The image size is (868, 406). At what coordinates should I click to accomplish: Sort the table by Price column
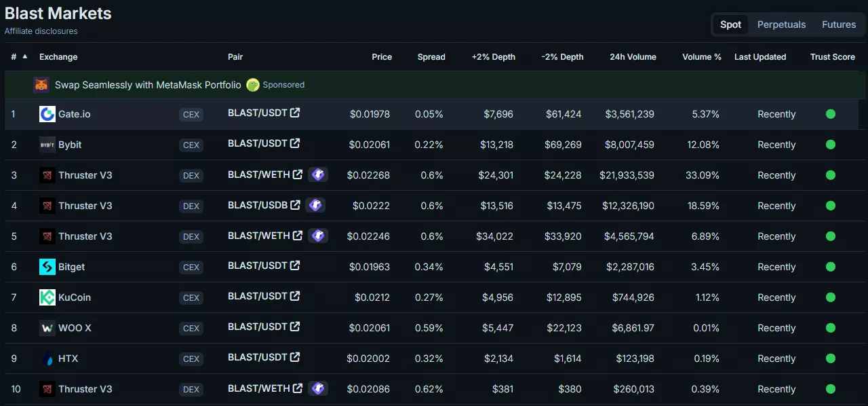[382, 57]
